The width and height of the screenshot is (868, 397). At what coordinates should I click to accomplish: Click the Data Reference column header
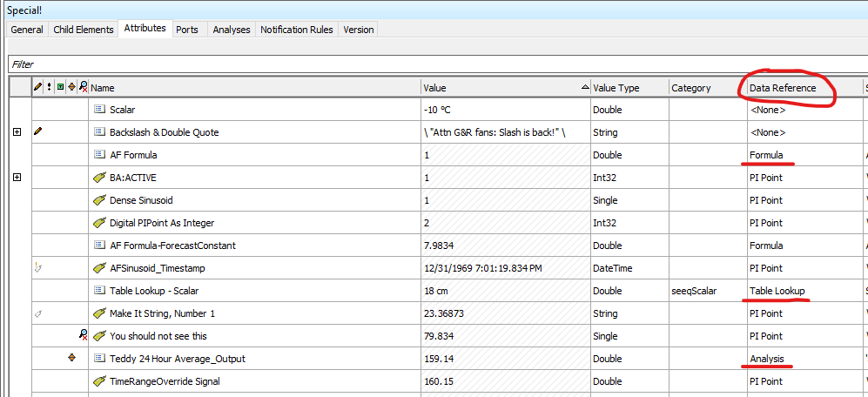point(783,88)
